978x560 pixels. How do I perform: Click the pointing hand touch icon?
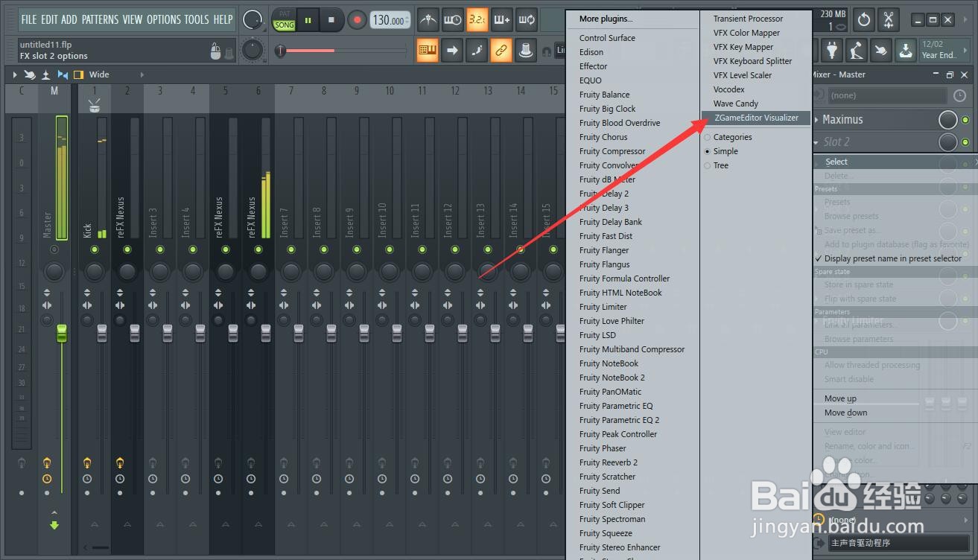881,51
